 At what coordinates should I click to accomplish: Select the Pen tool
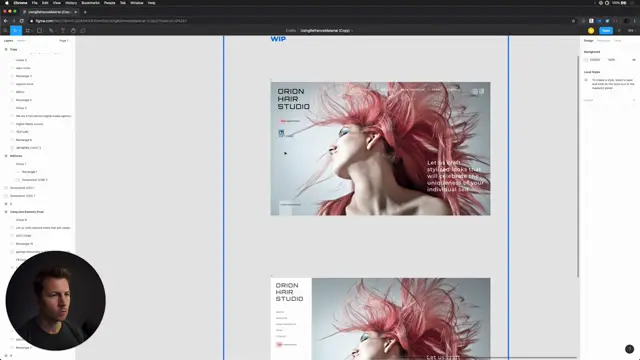pyautogui.click(x=51, y=31)
